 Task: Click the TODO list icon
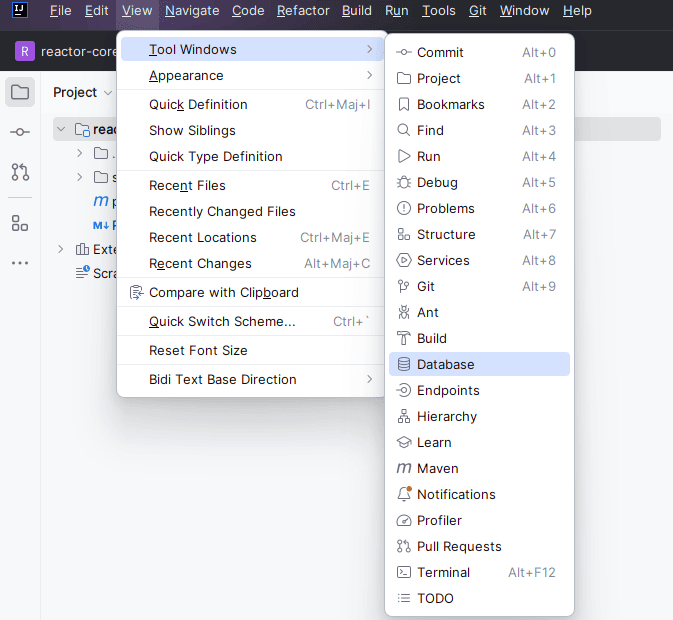[403, 598]
